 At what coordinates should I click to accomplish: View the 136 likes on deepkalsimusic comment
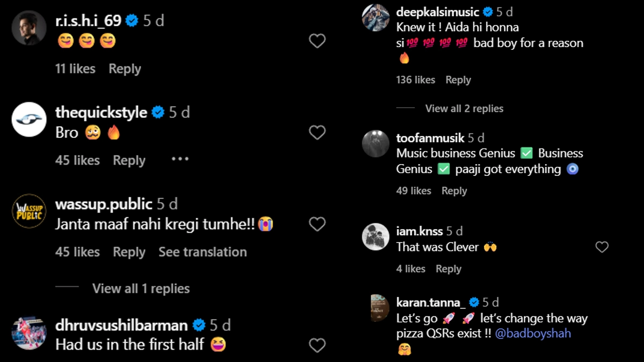click(415, 80)
